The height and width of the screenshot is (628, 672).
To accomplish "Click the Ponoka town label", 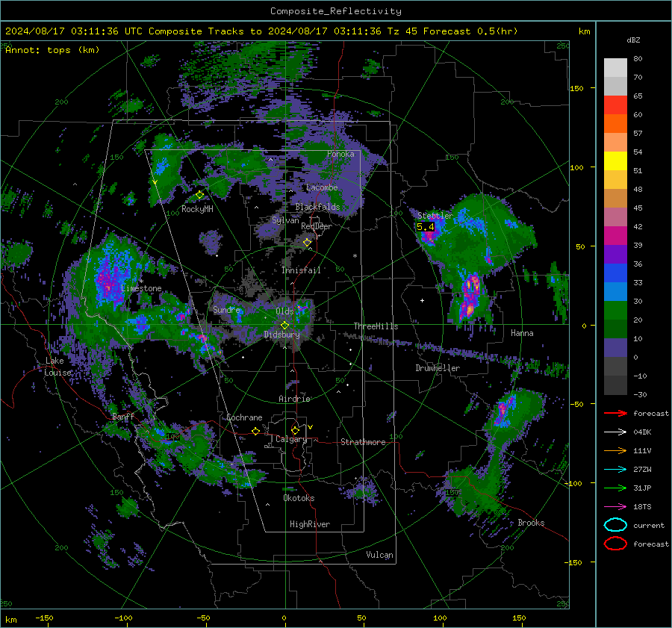I will pos(340,154).
